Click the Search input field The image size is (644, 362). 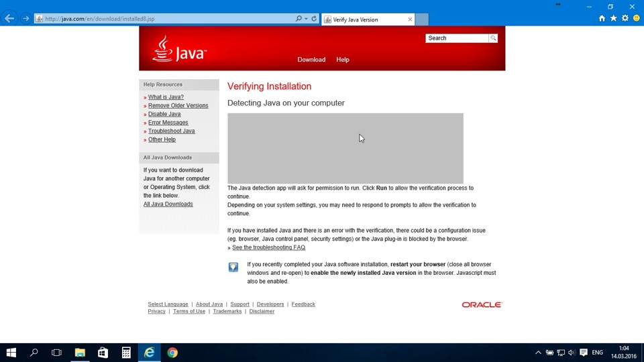coord(457,38)
